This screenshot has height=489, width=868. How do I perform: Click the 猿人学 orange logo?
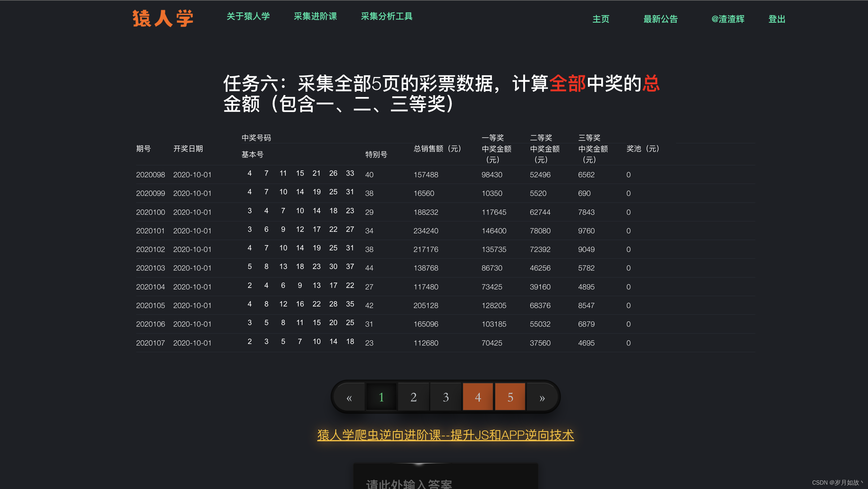[163, 18]
